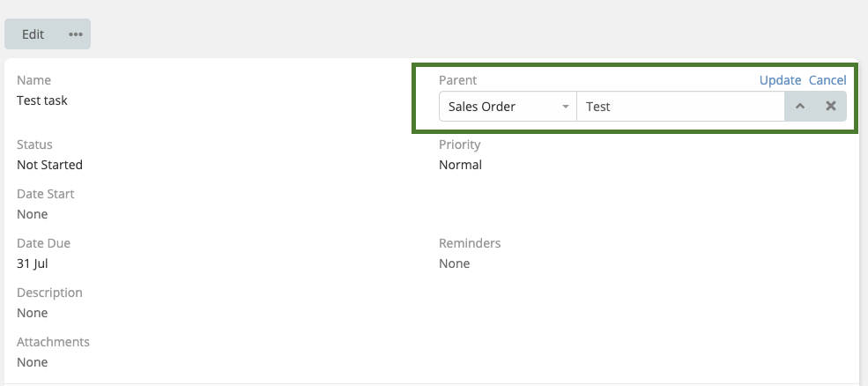Click the "Normal" priority value
This screenshot has width=868, height=386.
460,165
